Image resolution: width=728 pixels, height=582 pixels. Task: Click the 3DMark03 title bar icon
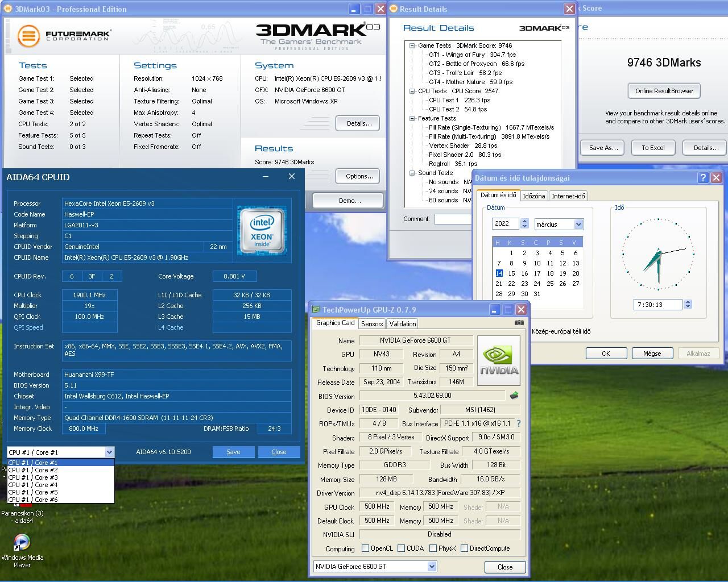(7, 9)
